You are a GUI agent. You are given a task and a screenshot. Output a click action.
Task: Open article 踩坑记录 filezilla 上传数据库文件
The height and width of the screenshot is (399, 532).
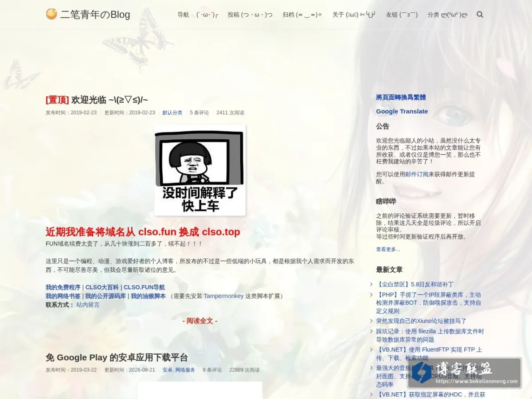(x=430, y=335)
